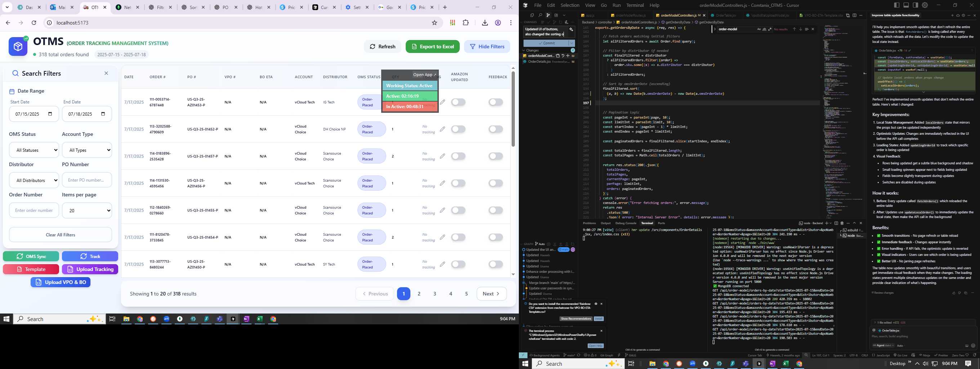Go to previous find match arrow

click(x=794, y=29)
